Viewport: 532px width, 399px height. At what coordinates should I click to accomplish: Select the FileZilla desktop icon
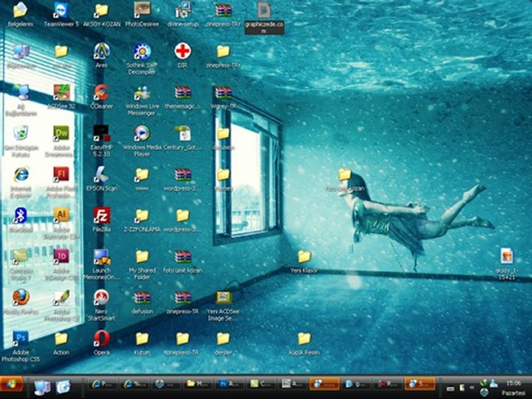(101, 215)
